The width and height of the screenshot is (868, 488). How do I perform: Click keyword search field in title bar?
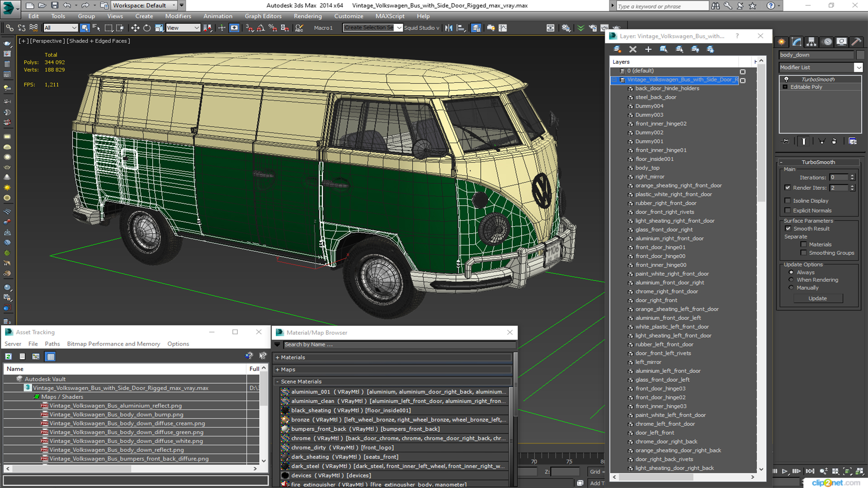(x=662, y=6)
